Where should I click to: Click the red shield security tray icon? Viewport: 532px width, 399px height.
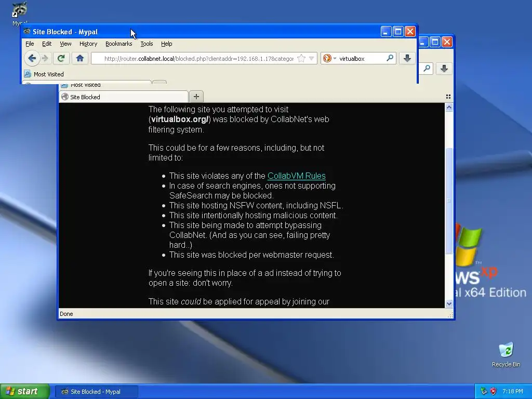(x=494, y=391)
